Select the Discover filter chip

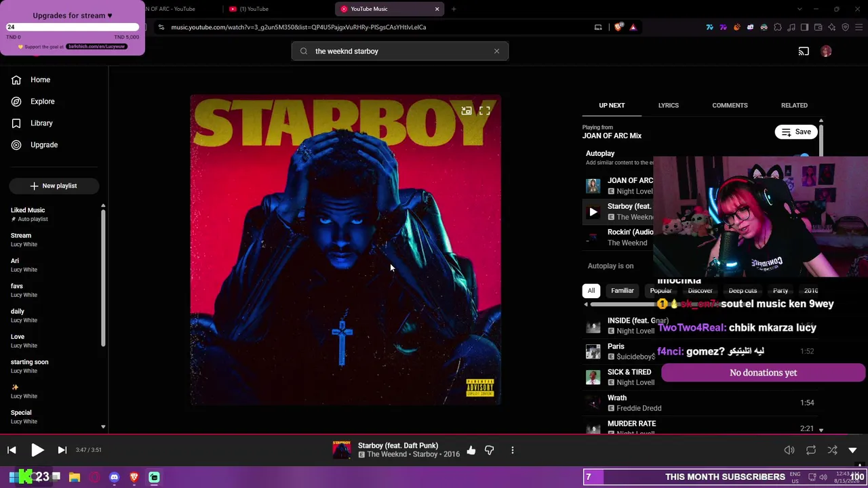tap(700, 291)
